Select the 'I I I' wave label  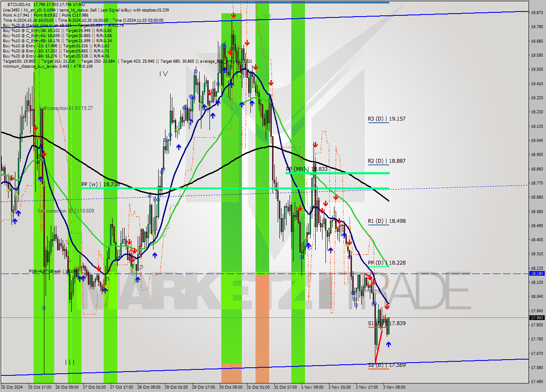[x=70, y=362]
